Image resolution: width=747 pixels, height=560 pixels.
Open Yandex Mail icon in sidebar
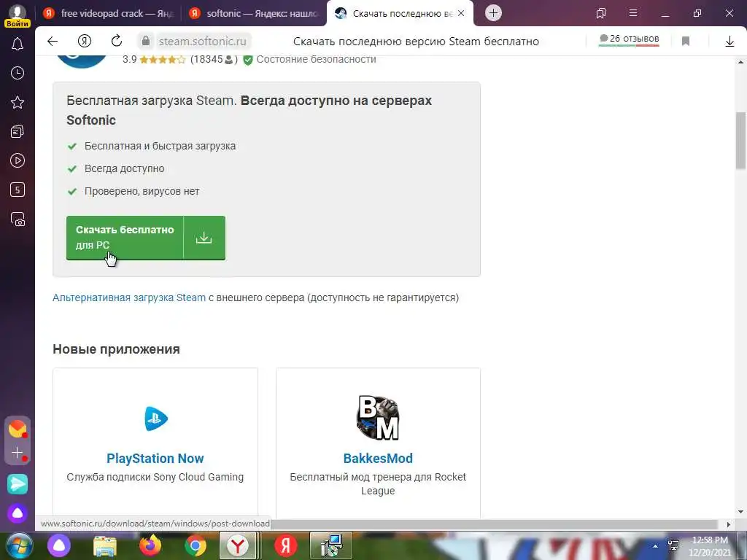click(x=18, y=429)
